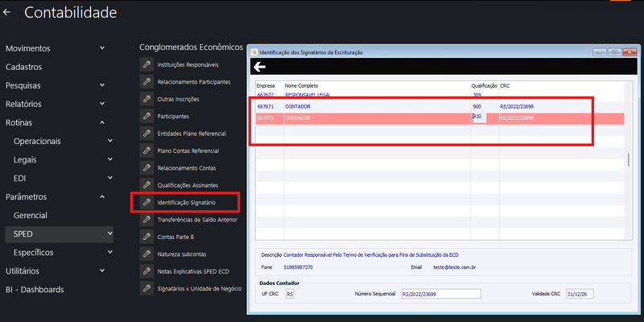644x322 pixels.
Task: Open Qualificações Assinantes link
Action: [188, 186]
